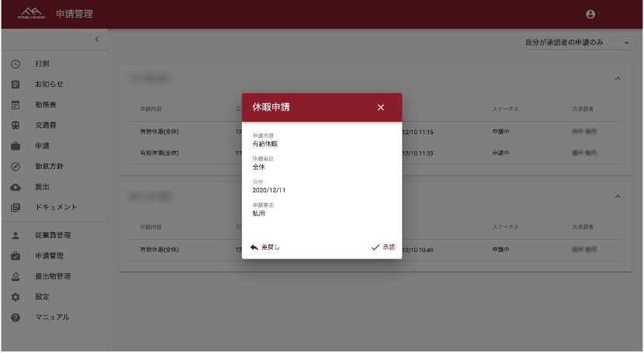Image resolution: width=644 pixels, height=353 pixels.
Task: Click the library icon for ドキュメント
Action: [x=16, y=208]
